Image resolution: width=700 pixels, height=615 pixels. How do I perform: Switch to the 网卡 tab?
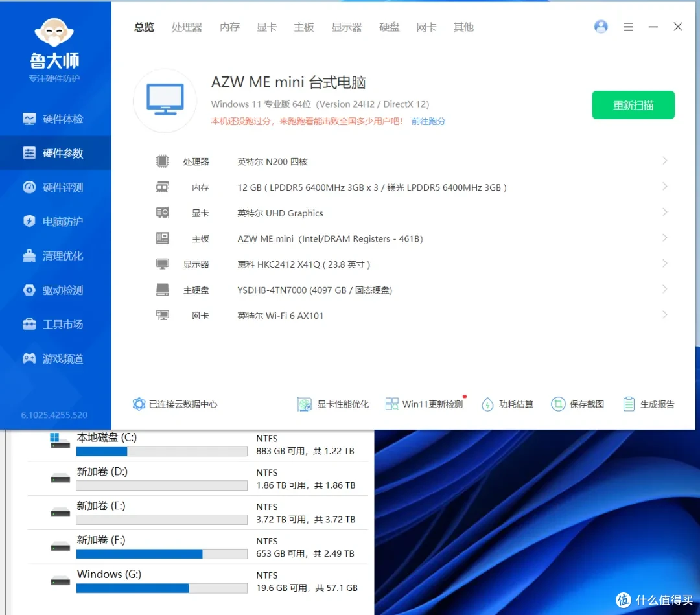point(426,27)
